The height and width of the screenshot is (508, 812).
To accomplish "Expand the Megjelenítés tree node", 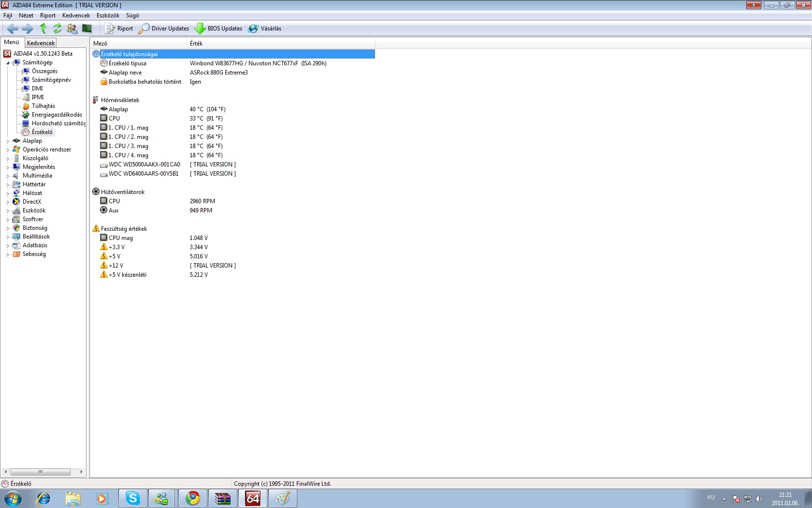I will pyautogui.click(x=8, y=167).
